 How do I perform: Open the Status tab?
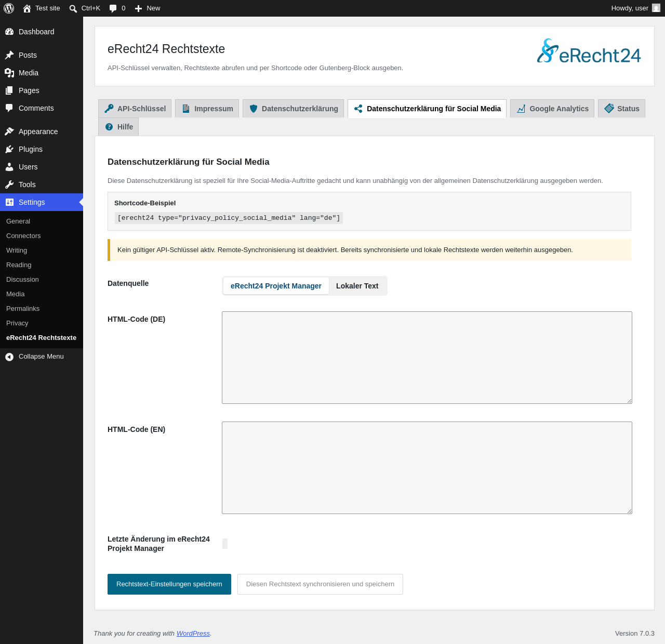[x=621, y=109]
